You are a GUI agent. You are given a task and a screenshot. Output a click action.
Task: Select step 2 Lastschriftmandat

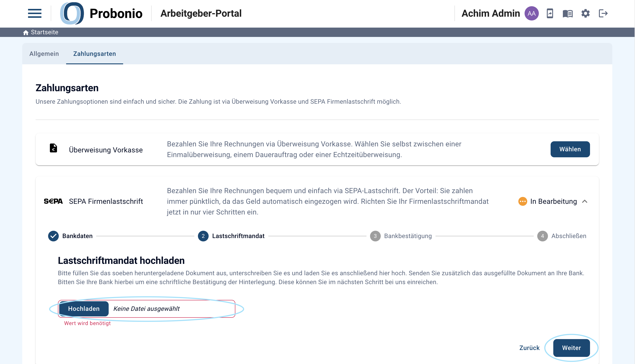[x=231, y=236]
